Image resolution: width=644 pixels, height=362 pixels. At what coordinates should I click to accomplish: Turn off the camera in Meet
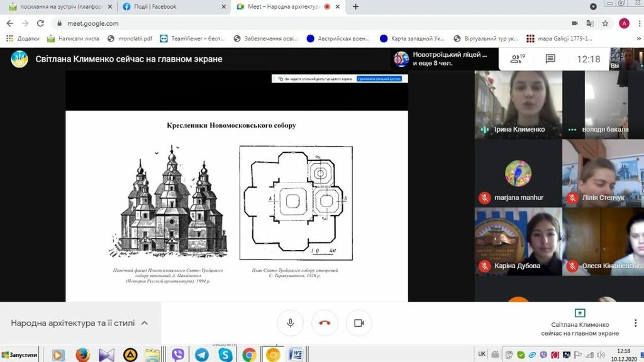point(358,323)
